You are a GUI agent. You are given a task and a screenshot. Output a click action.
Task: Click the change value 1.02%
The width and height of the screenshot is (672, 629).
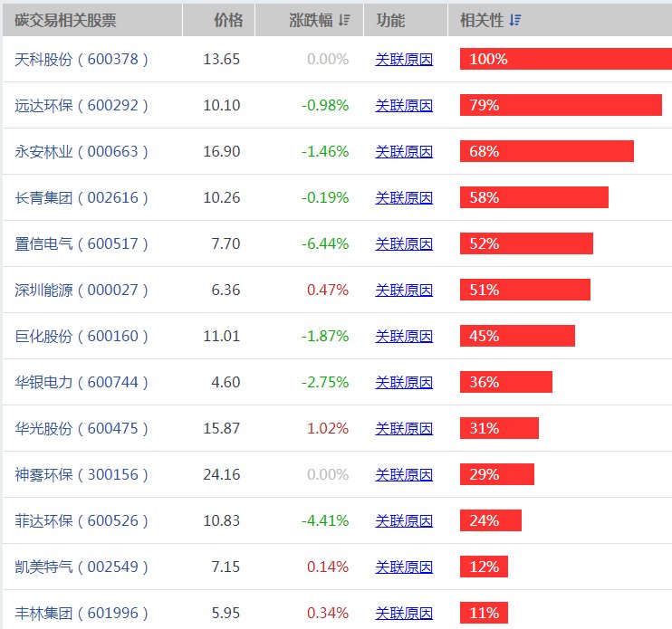(x=328, y=429)
